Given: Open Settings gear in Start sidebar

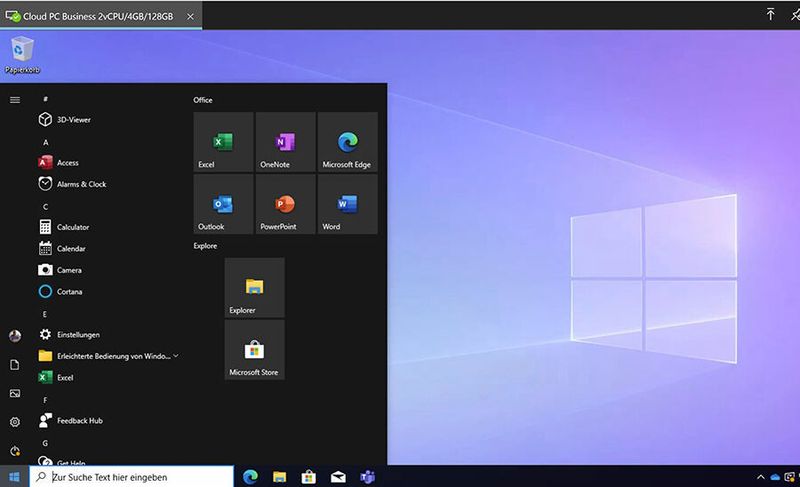Looking at the screenshot, I should pyautogui.click(x=15, y=422).
